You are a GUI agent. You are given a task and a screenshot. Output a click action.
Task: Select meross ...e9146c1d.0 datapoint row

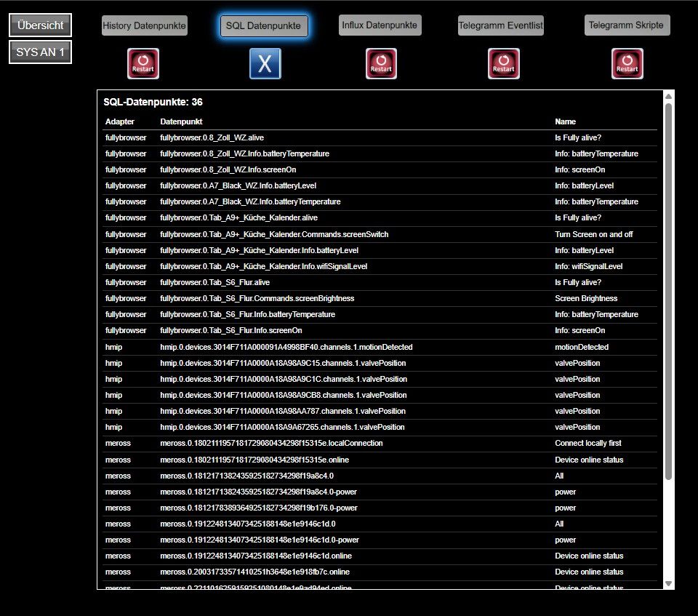point(380,524)
